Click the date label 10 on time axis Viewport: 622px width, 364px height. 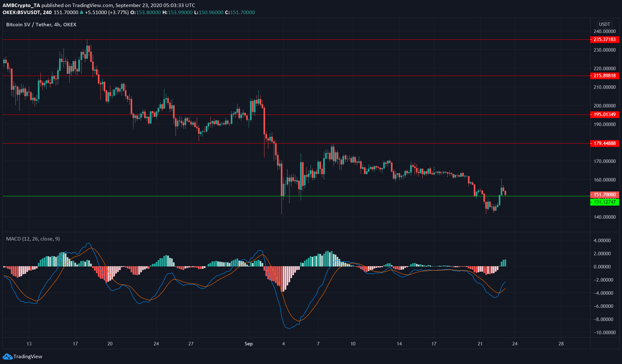(353, 344)
